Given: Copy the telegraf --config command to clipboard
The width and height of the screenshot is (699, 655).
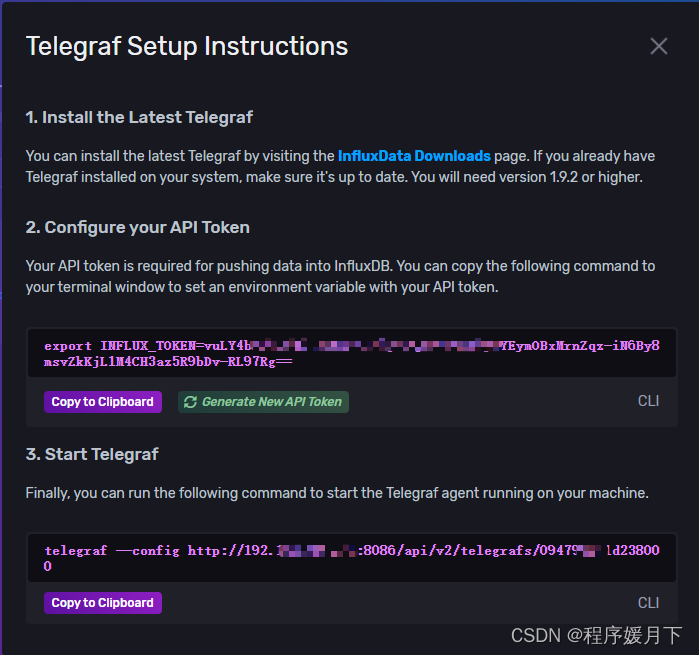Looking at the screenshot, I should (x=103, y=603).
